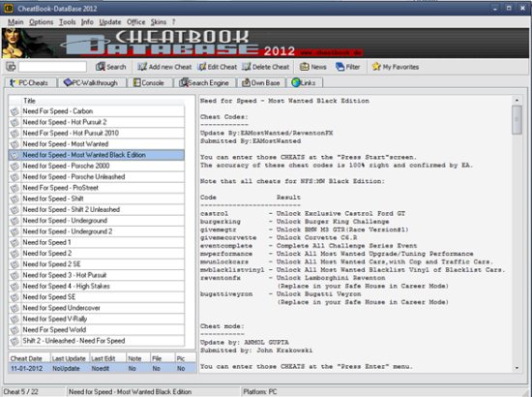Select Need for Speed - Underground 2 title

[x=67, y=231]
